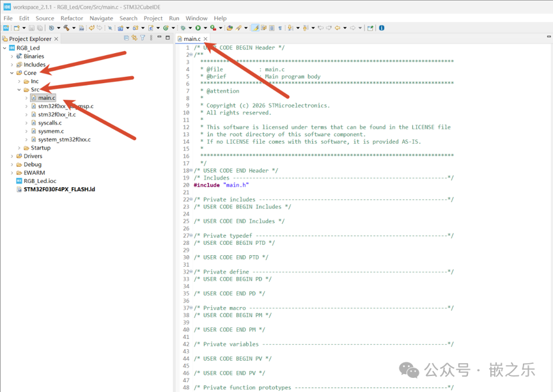The width and height of the screenshot is (553, 392).
Task: Click the Save icon in toolbar
Action: [31, 28]
